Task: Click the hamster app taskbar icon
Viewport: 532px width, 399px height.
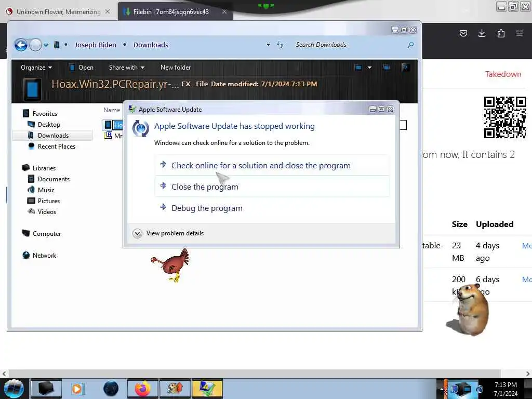Action: (x=175, y=389)
